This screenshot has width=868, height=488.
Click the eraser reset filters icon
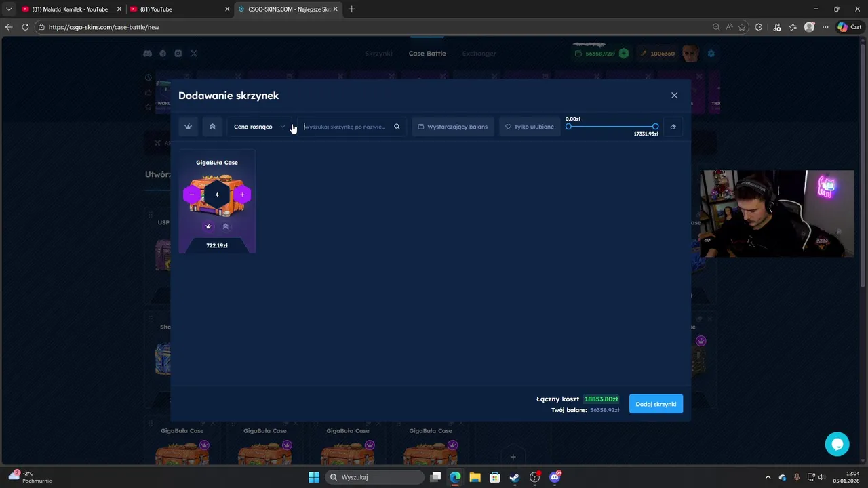click(673, 127)
